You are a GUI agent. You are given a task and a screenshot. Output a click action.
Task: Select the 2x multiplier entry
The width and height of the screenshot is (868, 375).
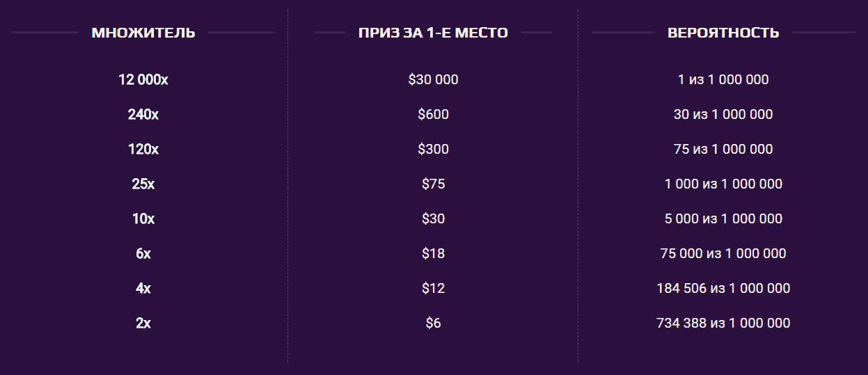143,324
